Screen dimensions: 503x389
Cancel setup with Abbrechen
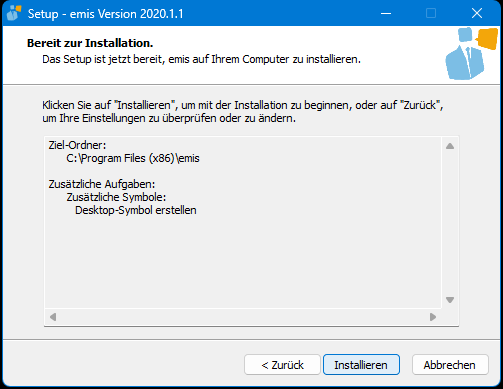coord(450,365)
